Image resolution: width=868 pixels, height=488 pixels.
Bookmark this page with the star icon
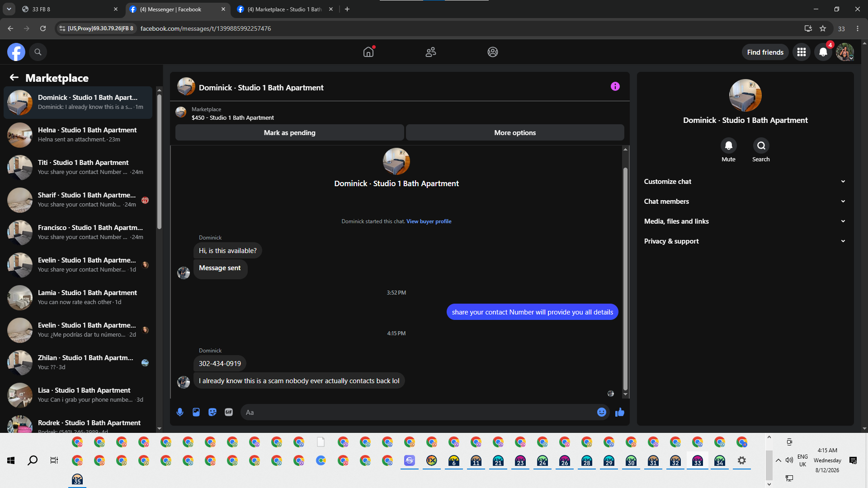pyautogui.click(x=823, y=28)
